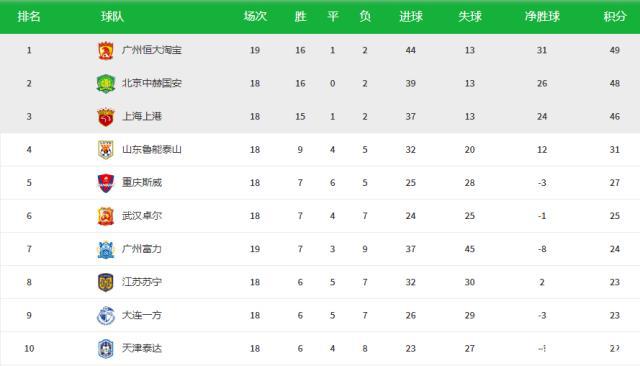Click the Wuhan Zall 武汉卓尔 crest
This screenshot has height=366, width=640.
click(x=106, y=216)
